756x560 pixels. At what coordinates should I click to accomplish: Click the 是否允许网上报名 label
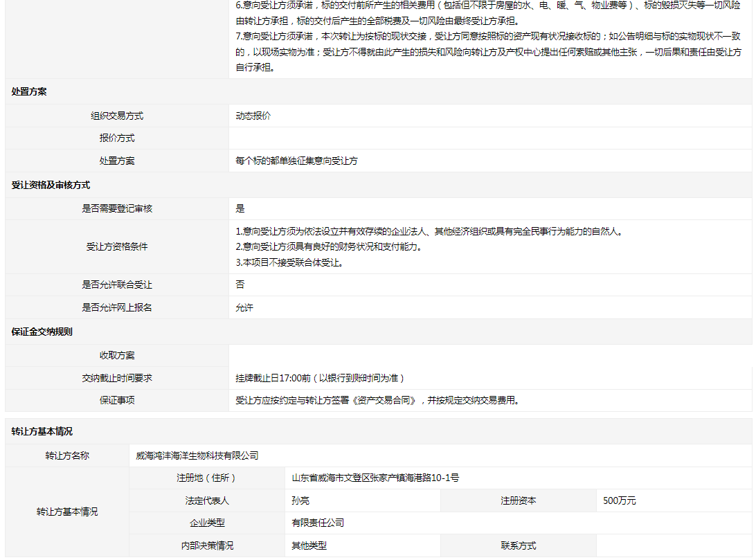[x=117, y=307]
